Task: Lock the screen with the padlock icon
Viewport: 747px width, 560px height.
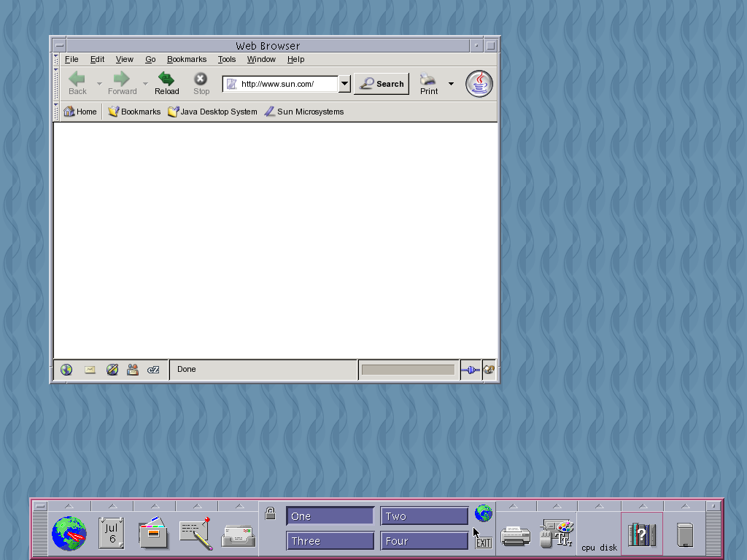Action: [270, 513]
